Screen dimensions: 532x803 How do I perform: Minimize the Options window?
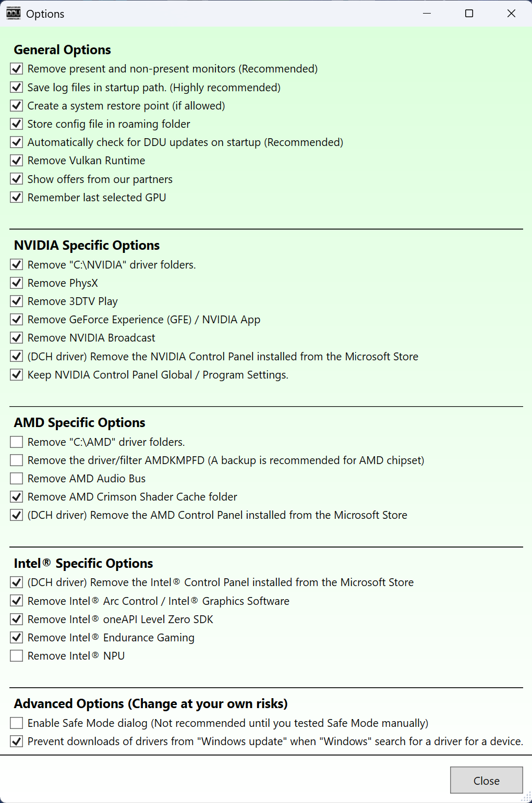(427, 14)
